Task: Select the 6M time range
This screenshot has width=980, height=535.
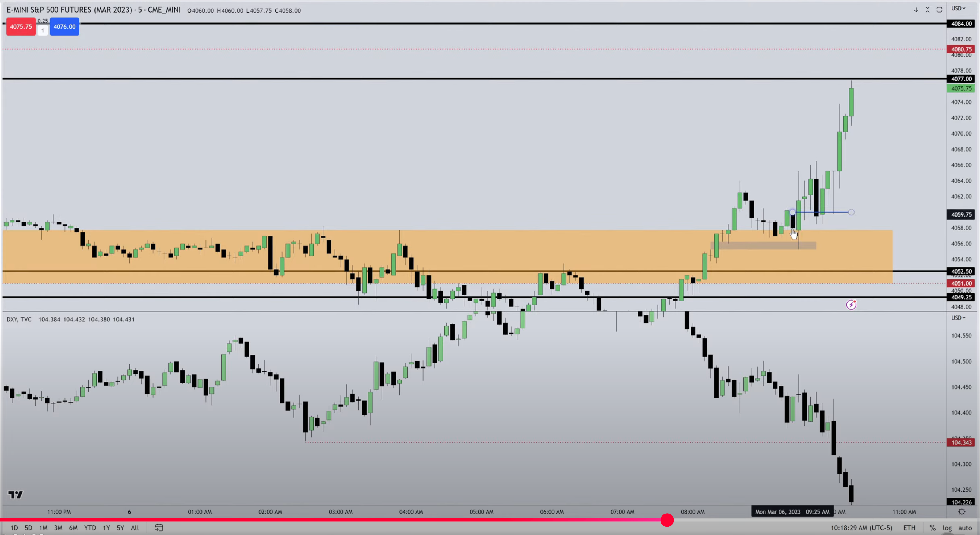Action: coord(73,528)
